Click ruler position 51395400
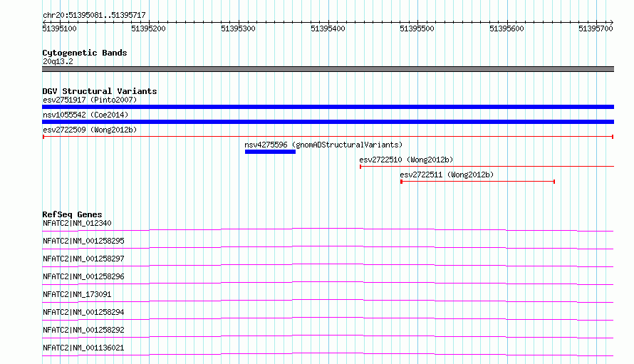The height and width of the screenshot is (364, 634). click(x=328, y=28)
